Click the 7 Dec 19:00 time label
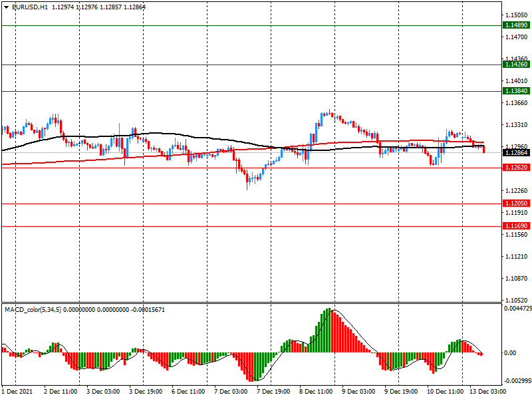 pos(273,392)
